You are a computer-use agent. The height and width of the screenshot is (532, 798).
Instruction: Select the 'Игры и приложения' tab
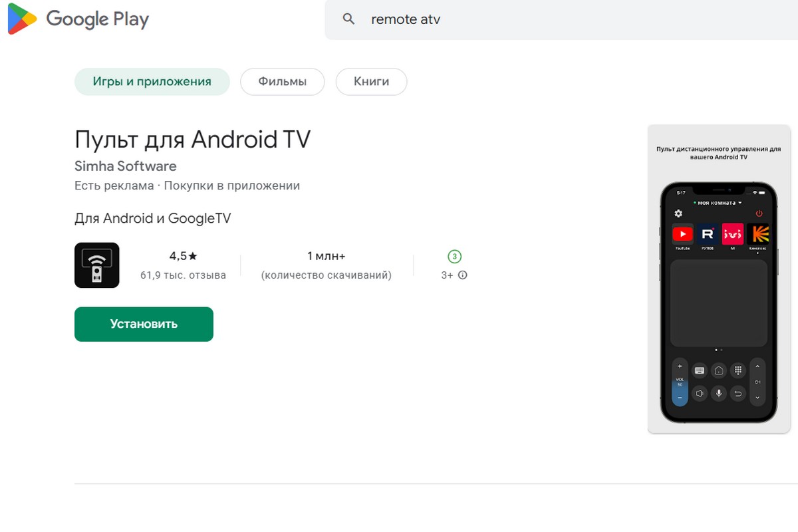pos(152,82)
